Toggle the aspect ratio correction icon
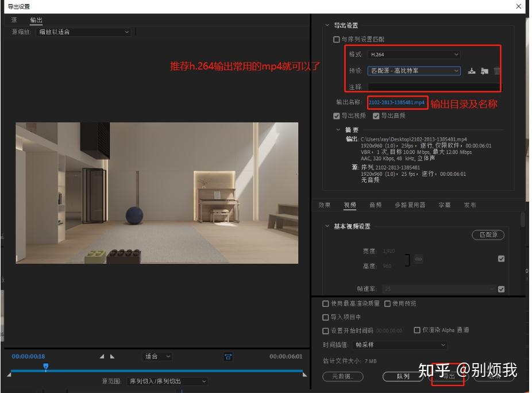 pyautogui.click(x=228, y=357)
